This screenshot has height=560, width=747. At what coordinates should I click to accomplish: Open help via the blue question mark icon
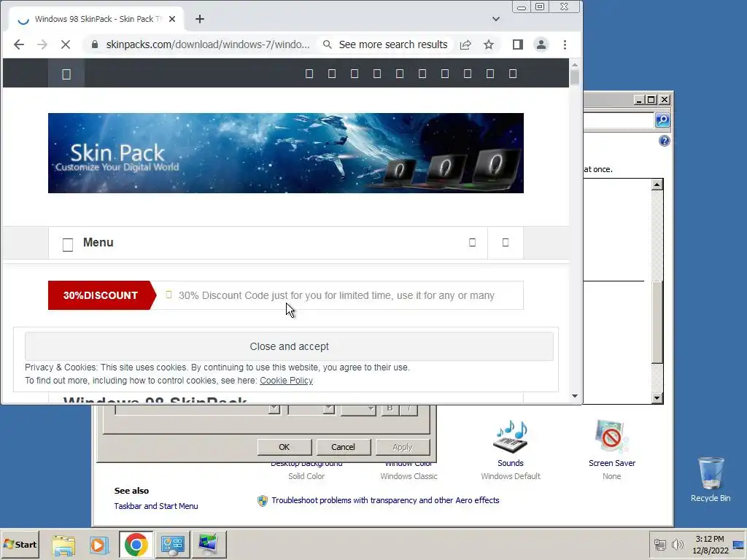click(x=665, y=141)
